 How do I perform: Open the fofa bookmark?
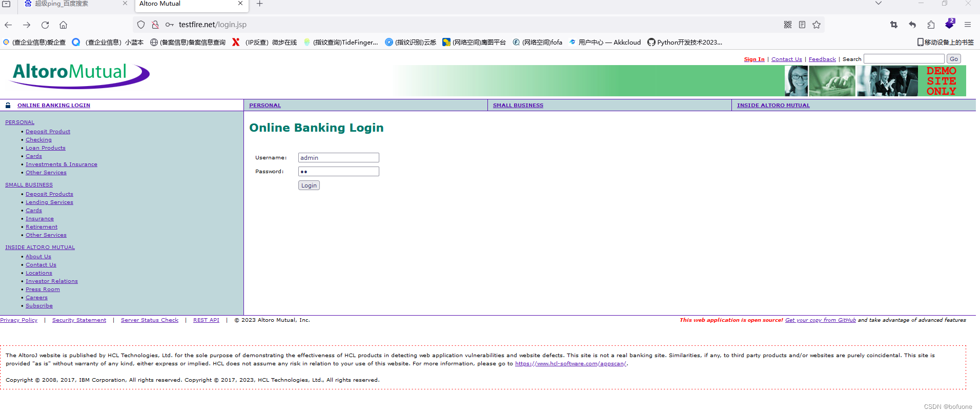(537, 43)
